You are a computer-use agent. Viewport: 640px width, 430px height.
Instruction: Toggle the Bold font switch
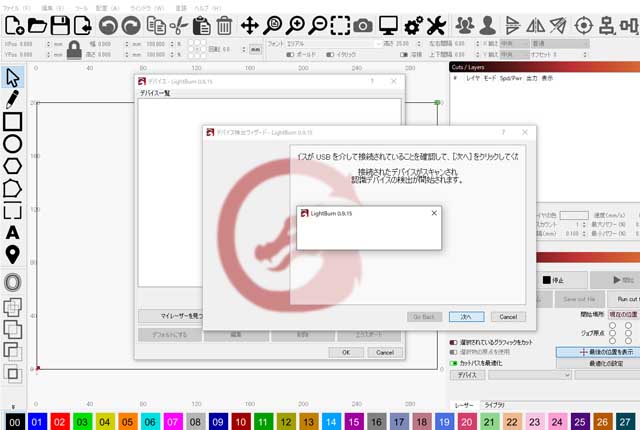(290, 54)
